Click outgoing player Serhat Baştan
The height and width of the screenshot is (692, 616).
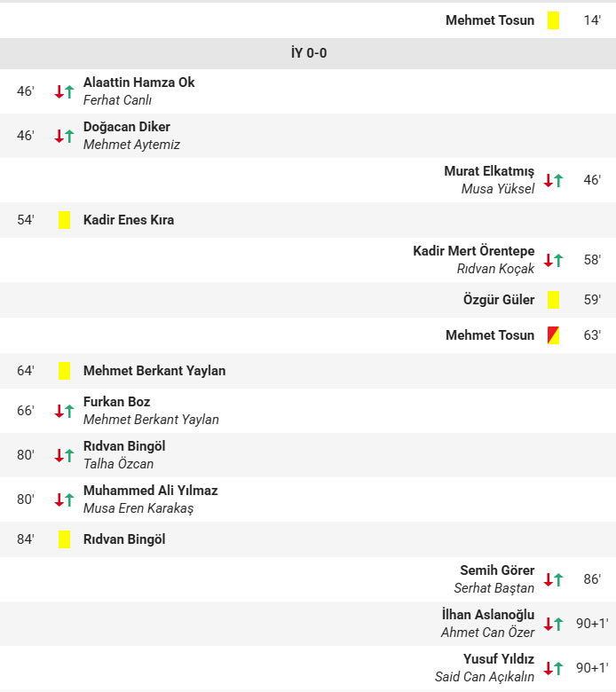(x=494, y=588)
